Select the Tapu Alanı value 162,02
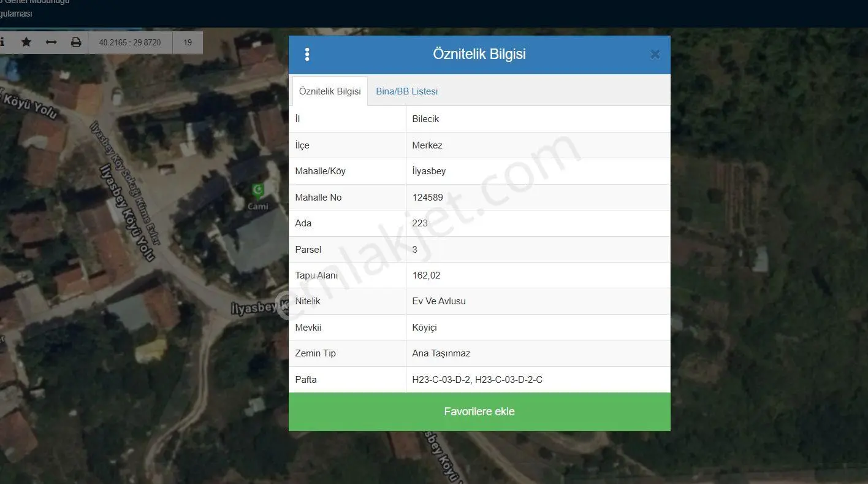Screen dimensions: 868x484 coord(427,275)
